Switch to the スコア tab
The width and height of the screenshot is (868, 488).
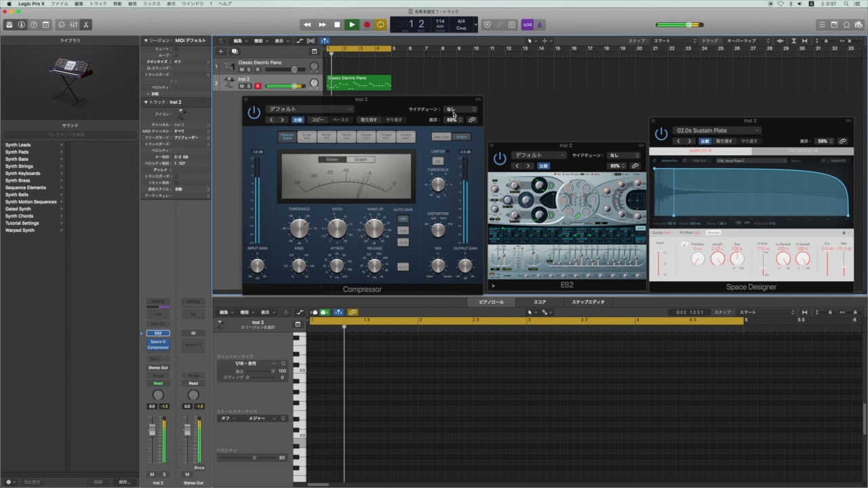click(540, 302)
